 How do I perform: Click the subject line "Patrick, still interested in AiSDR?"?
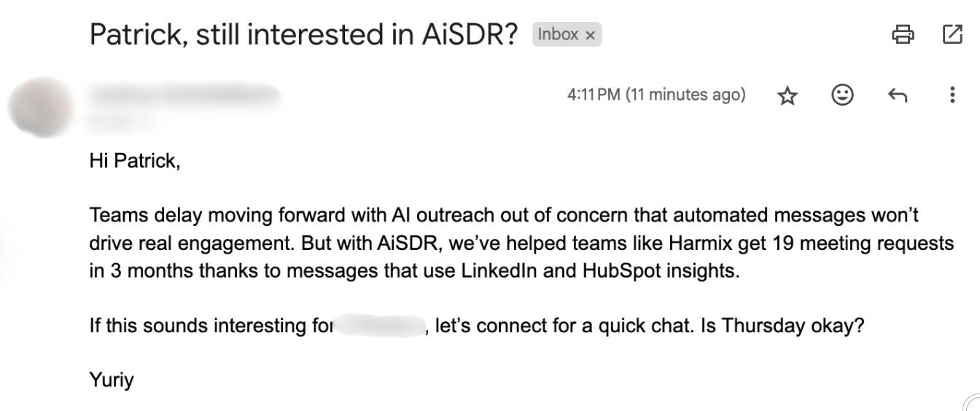(303, 35)
